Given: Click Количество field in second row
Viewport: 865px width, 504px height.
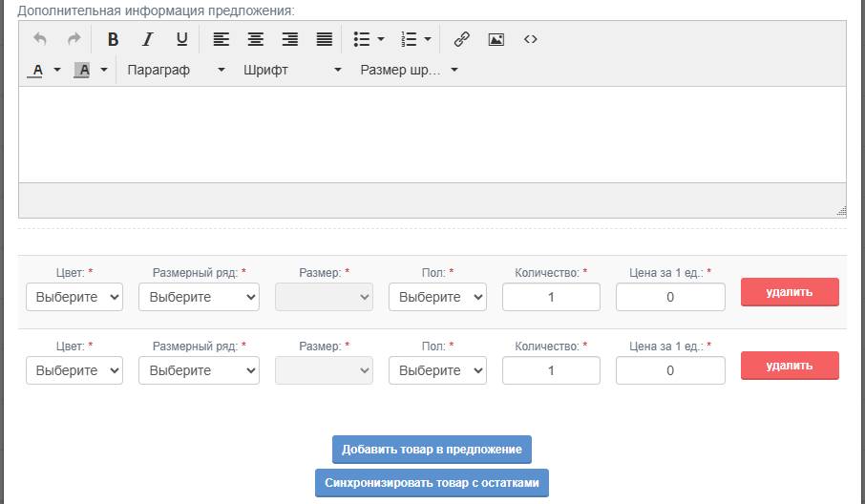Looking at the screenshot, I should pyautogui.click(x=551, y=370).
